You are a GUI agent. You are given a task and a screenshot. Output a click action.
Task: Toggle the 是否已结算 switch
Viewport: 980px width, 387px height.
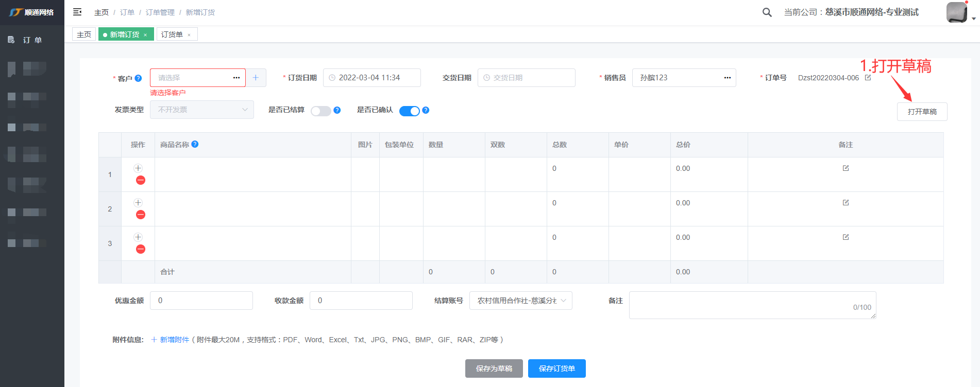(x=320, y=111)
